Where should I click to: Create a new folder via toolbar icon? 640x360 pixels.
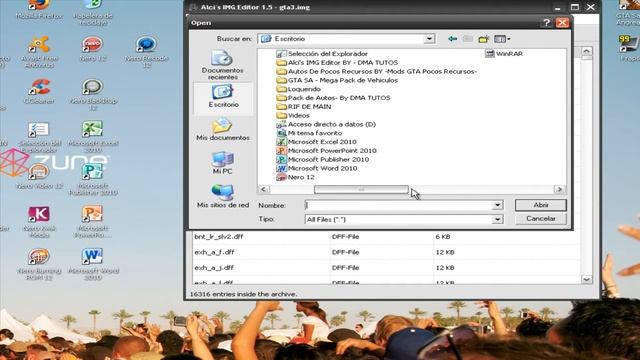[x=484, y=39]
